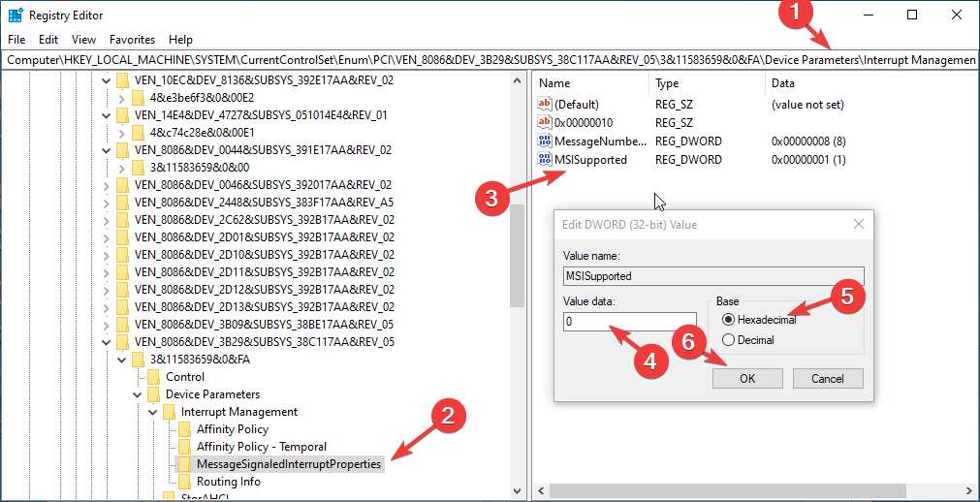Select the 3&11583659&0&00 folder icon
980x502 pixels.
(138, 168)
